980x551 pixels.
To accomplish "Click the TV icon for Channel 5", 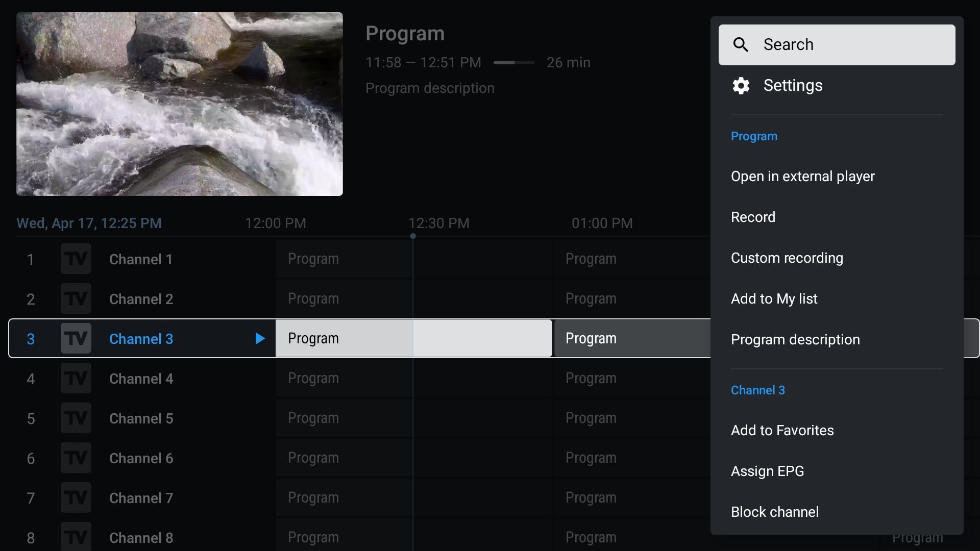I will 76,418.
